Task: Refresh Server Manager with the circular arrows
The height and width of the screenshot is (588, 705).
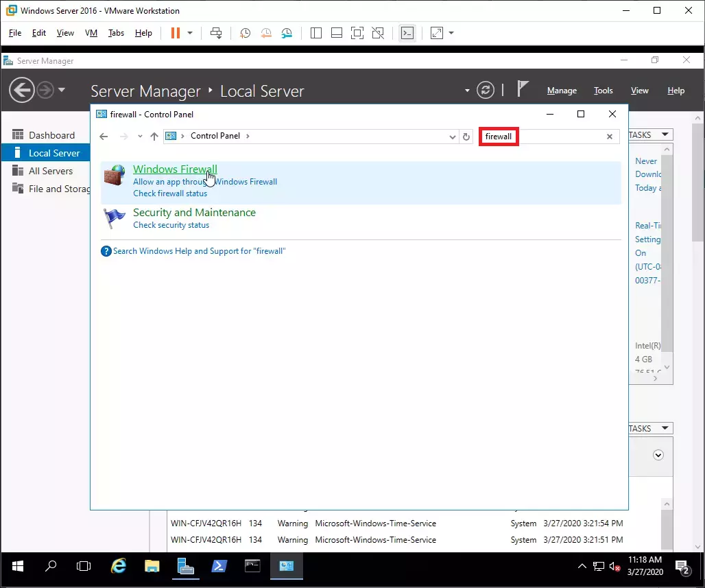Action: coord(486,90)
